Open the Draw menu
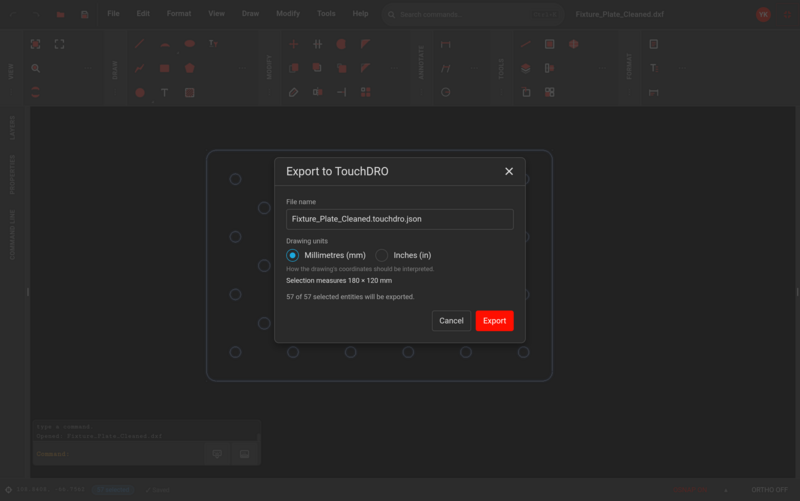The image size is (800, 501). tap(250, 14)
